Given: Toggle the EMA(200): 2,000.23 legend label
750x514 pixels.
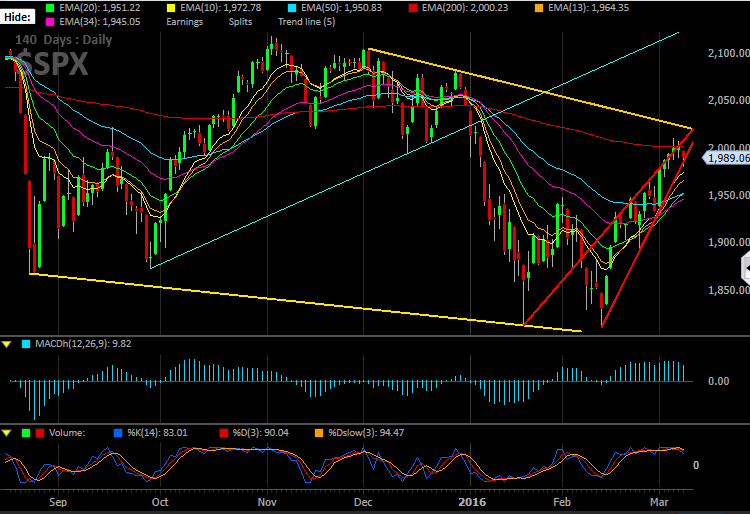Looking at the screenshot, I should point(465,8).
